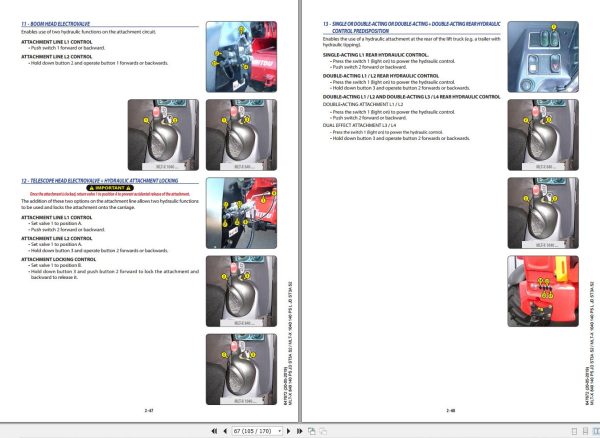Click the red rear hydraulic couplings photo
The width and height of the screenshot is (600, 438).
(x=543, y=291)
